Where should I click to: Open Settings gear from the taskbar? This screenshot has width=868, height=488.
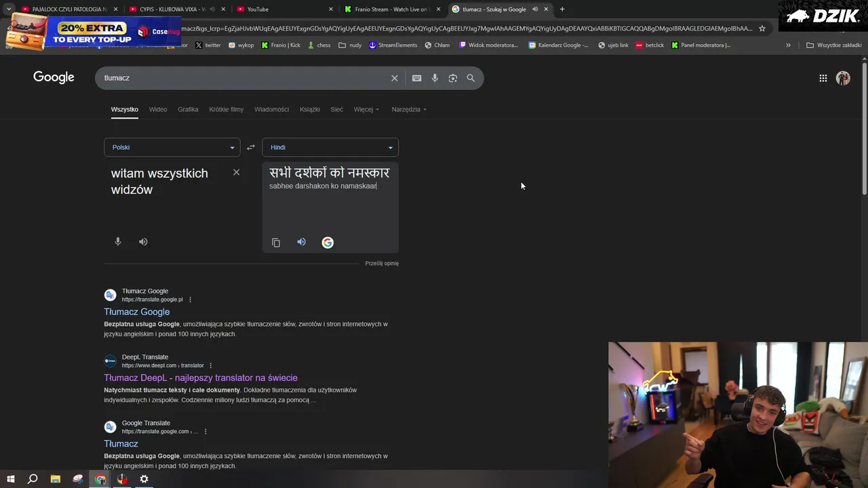pyautogui.click(x=144, y=479)
